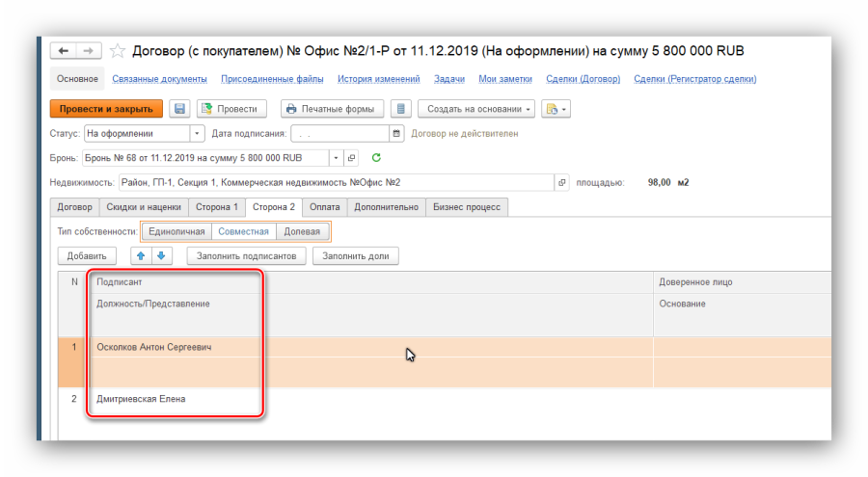Add document to favorites with star icon
The height and width of the screenshot is (477, 868).
(x=118, y=51)
